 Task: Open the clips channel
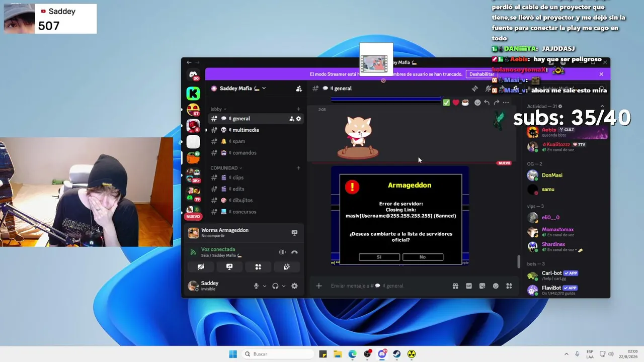coord(256,177)
